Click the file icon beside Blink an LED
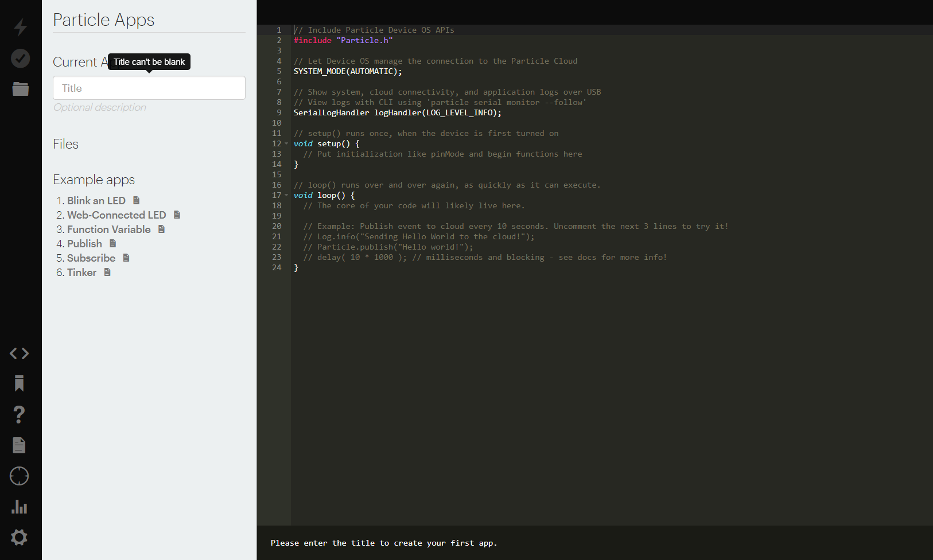Screen dimensions: 933x560 point(135,200)
